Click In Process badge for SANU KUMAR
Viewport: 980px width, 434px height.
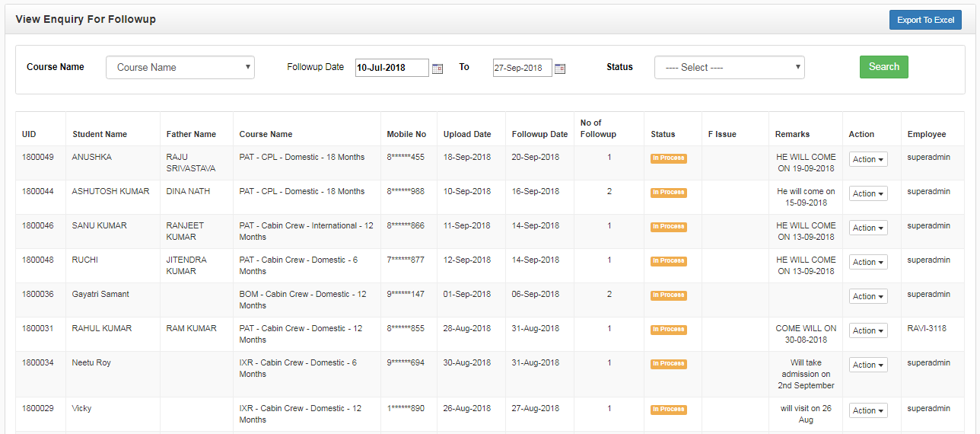pyautogui.click(x=669, y=227)
